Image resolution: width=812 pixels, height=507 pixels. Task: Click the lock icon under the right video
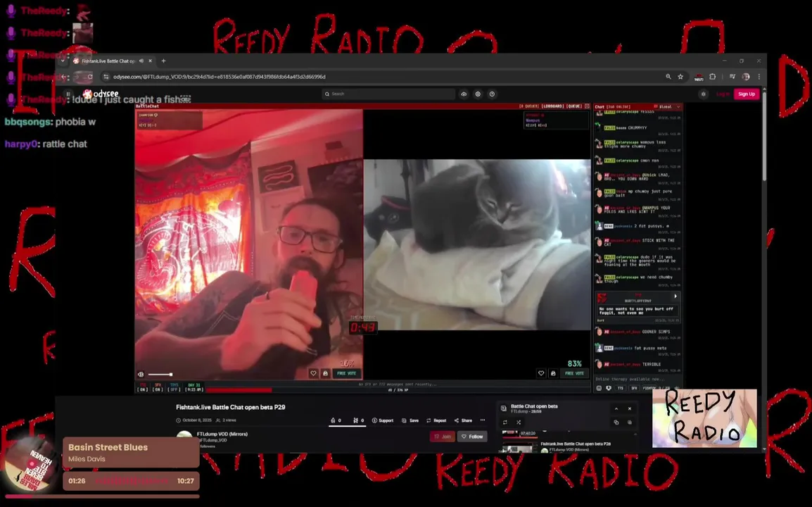click(553, 373)
